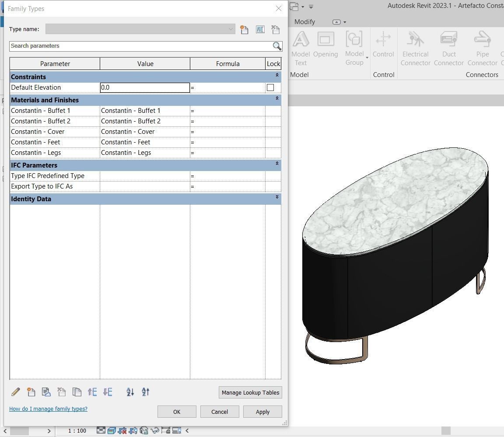Click the value cell of Constantin - Buffet 1
This screenshot has height=437, width=504.
point(145,111)
